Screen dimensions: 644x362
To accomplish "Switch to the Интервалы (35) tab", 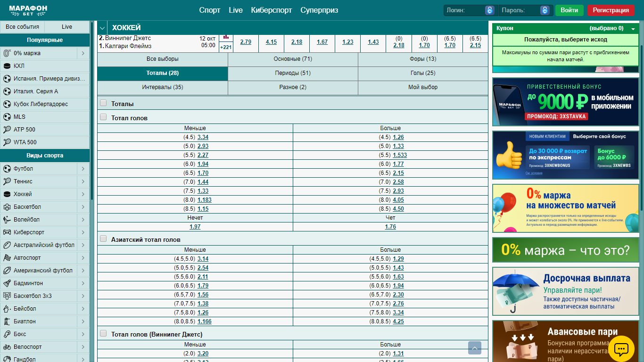I will 163,88.
